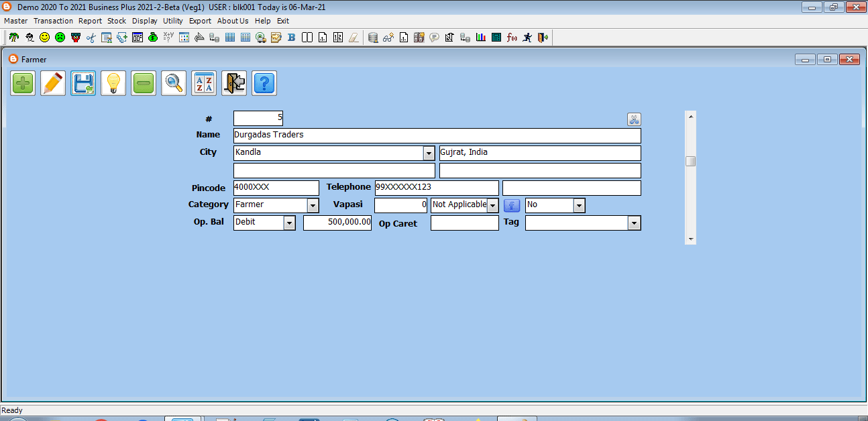Click the money bag icon in main toolbar

point(153,38)
